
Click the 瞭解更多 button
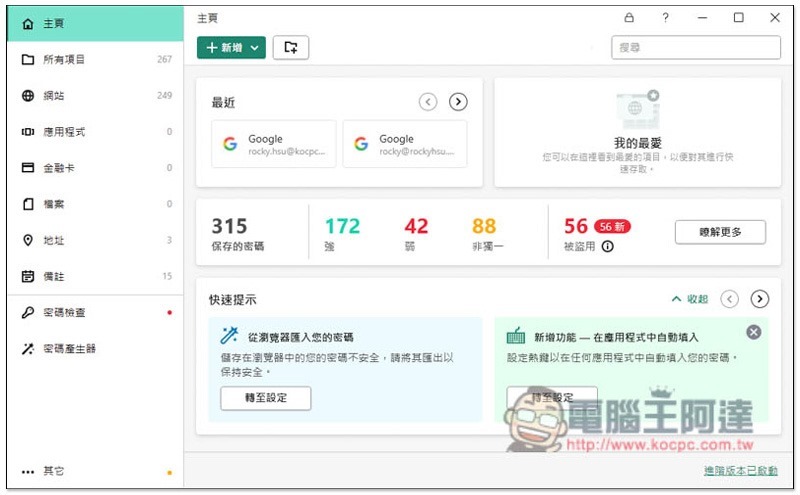pyautogui.click(x=720, y=232)
